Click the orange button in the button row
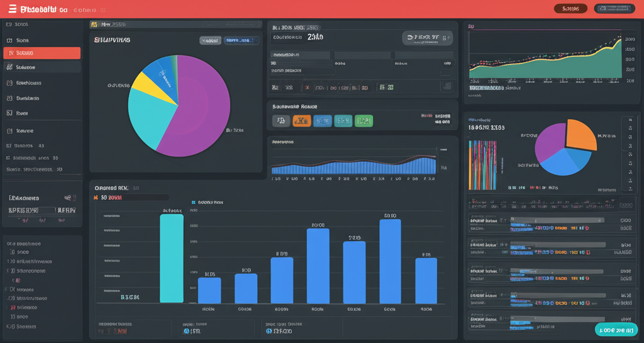Image resolution: width=644 pixels, height=343 pixels. coord(301,121)
